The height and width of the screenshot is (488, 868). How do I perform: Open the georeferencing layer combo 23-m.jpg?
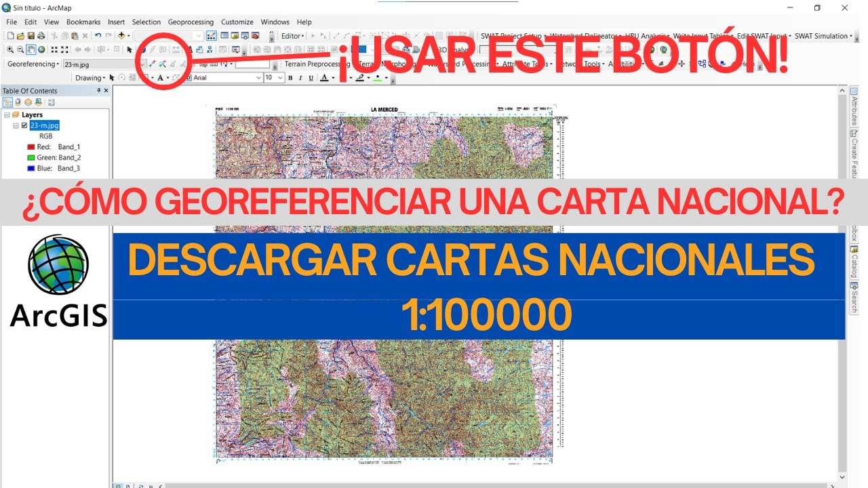coord(104,64)
